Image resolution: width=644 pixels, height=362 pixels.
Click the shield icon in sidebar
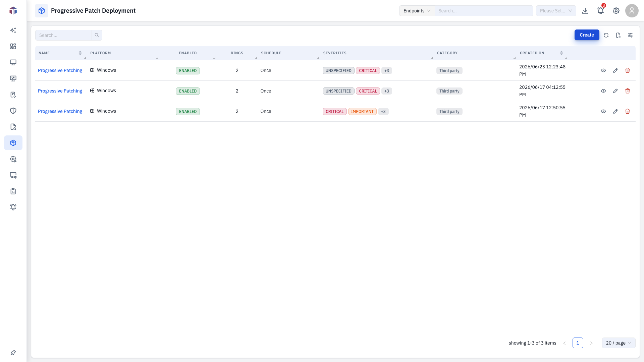tap(13, 111)
